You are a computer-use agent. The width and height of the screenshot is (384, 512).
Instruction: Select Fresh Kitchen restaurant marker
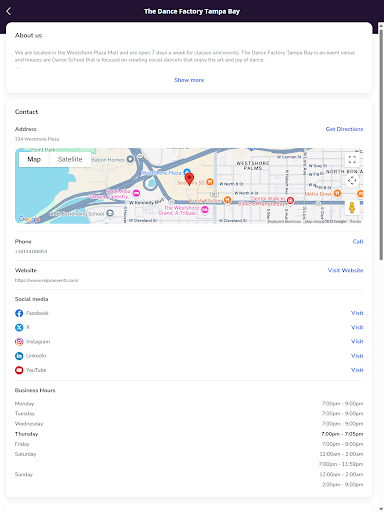pos(227,200)
